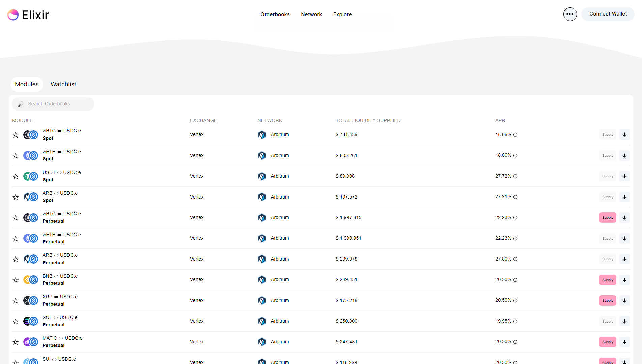Screen dimensions: 642x364
Task: Click APR info icon for wBTC Spot
Action: 515,135
